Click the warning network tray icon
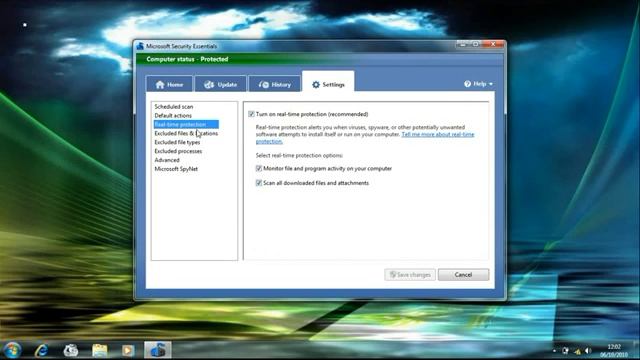Viewport: 640px width, 360px height. (577, 351)
